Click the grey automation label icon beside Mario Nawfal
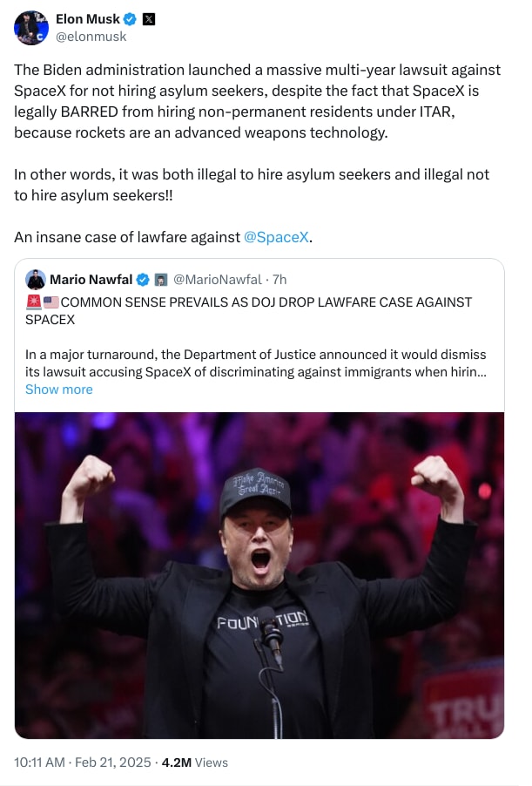The height and width of the screenshot is (786, 532). tap(161, 278)
